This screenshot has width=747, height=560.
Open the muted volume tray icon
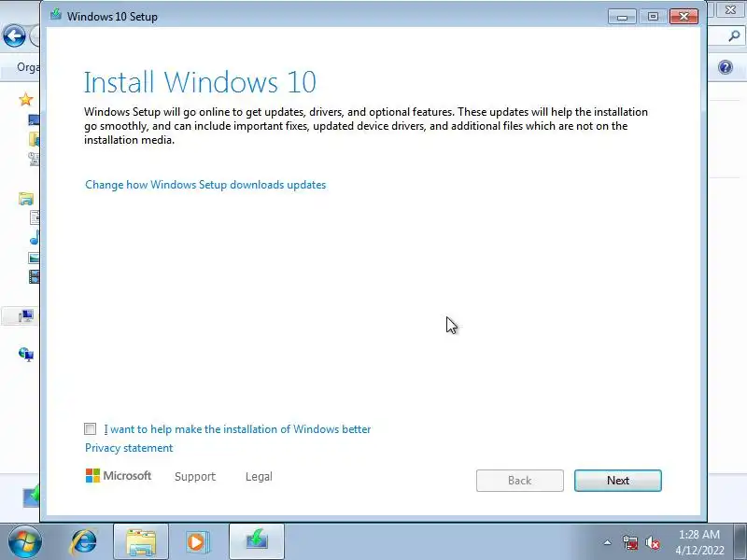tap(652, 542)
